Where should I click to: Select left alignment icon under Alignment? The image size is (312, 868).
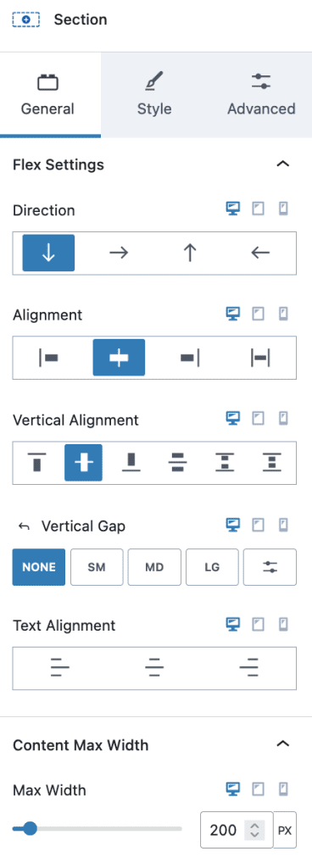coord(48,358)
